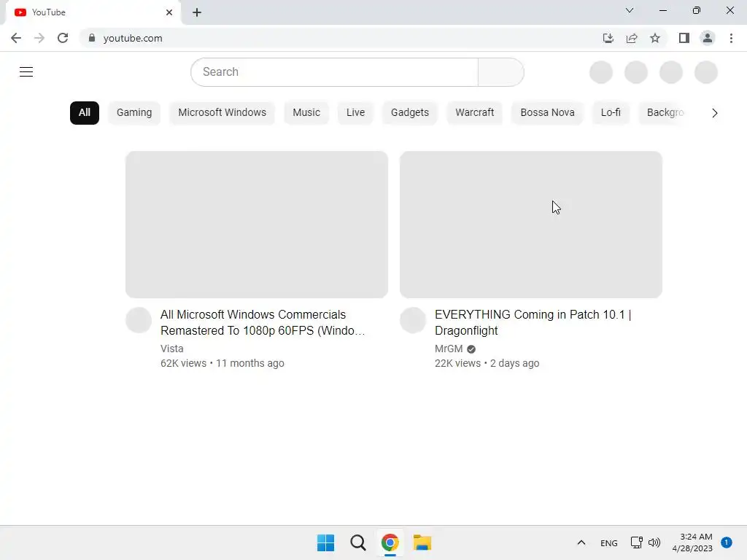Select the All filter chip

pyautogui.click(x=85, y=113)
